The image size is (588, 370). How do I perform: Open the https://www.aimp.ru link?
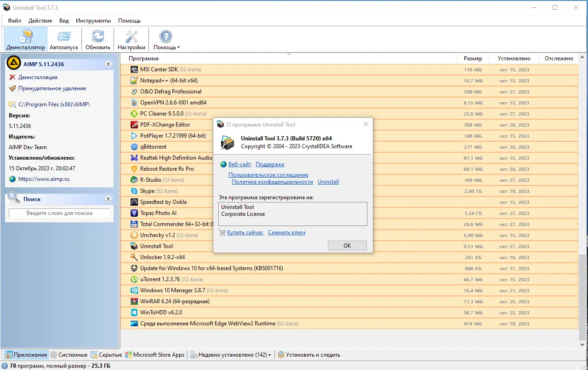coord(44,179)
